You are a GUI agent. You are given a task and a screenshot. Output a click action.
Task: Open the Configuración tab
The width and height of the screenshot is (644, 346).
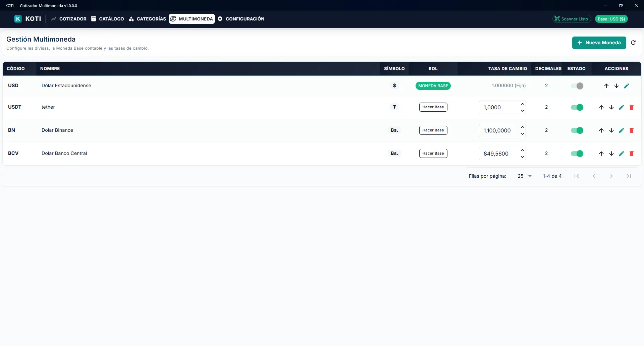coord(241,19)
